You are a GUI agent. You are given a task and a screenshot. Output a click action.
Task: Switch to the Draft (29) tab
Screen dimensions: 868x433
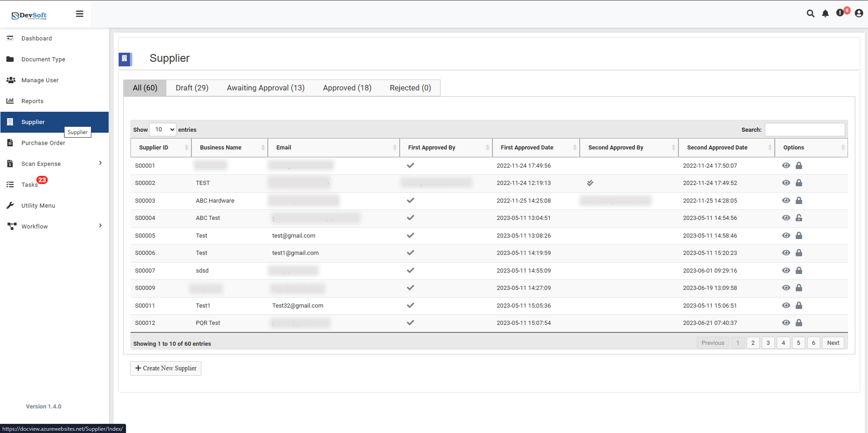tap(192, 88)
